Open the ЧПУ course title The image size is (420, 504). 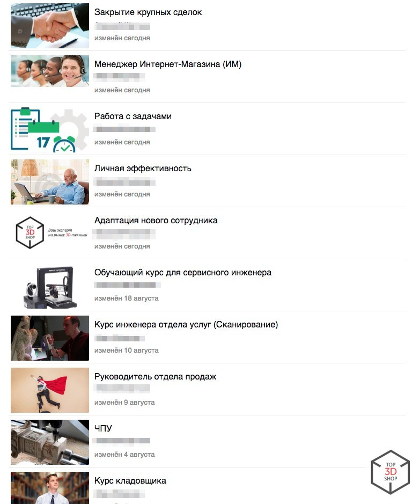103,428
